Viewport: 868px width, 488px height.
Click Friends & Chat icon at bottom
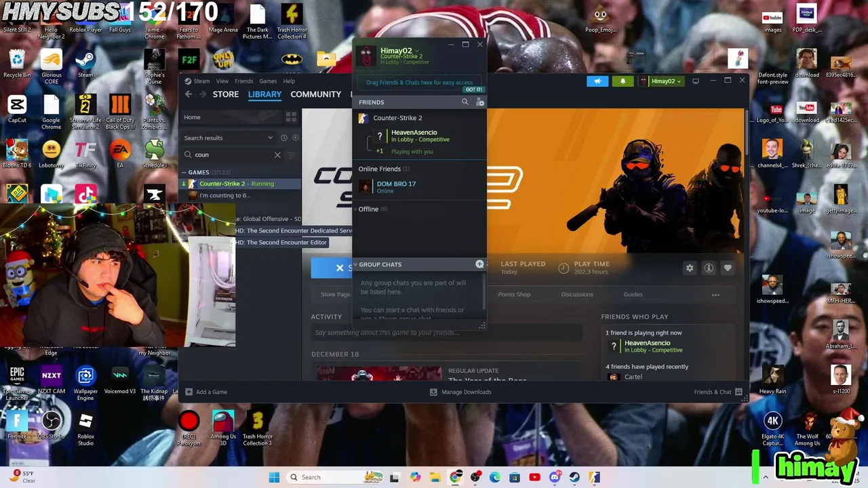(738, 392)
